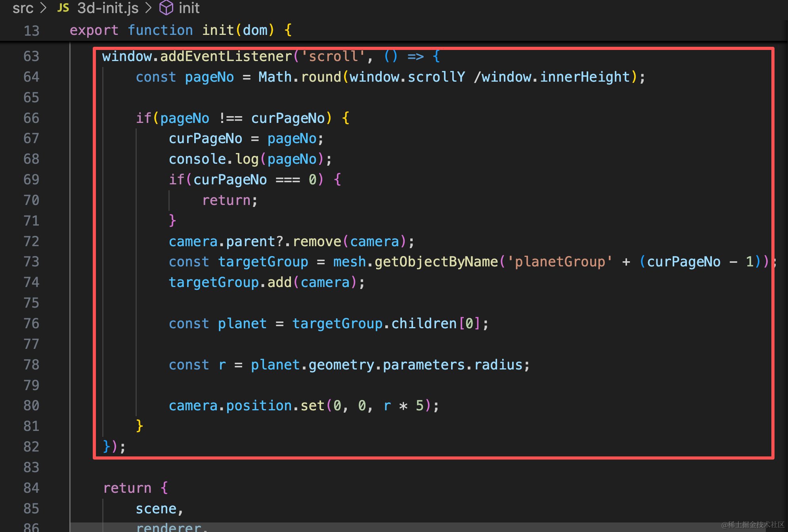Click the 'return;' statement on line 70
Viewport: 788px width, 532px height.
pyautogui.click(x=230, y=200)
